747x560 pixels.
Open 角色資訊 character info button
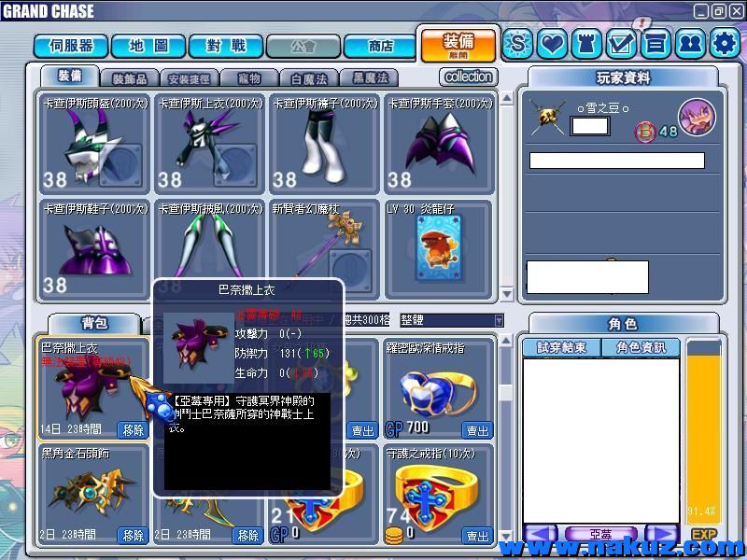(x=641, y=347)
